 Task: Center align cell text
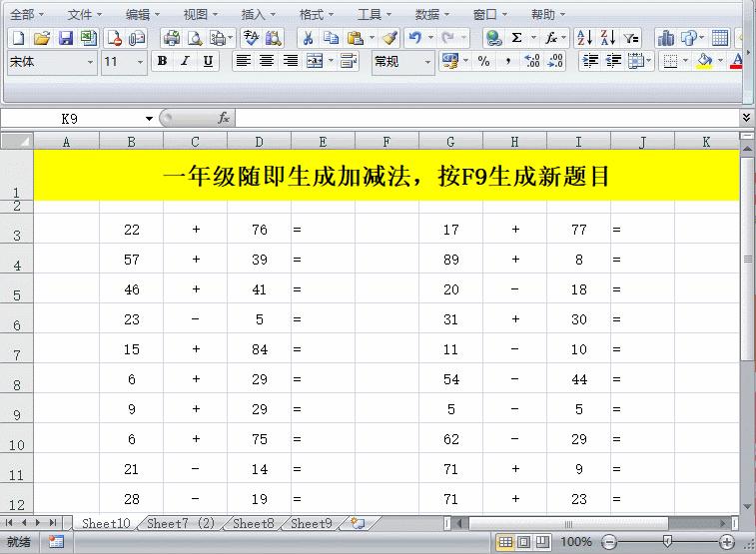click(x=267, y=61)
